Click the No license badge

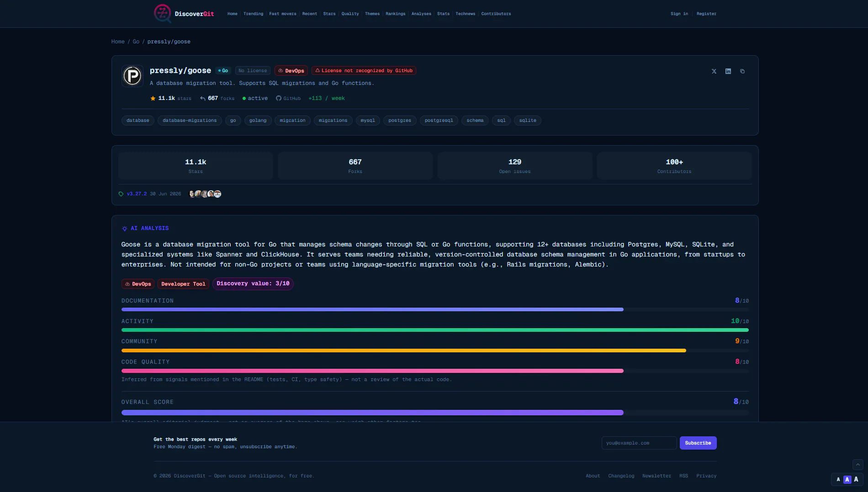[x=253, y=71]
